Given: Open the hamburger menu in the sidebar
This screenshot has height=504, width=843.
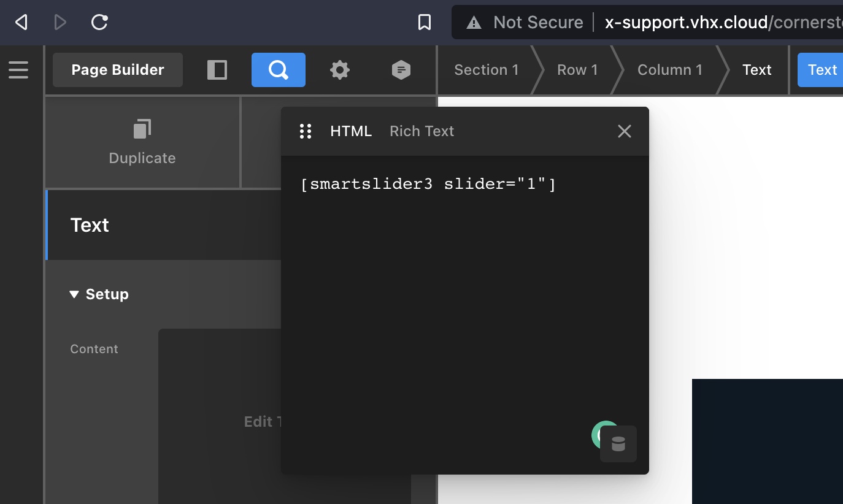Looking at the screenshot, I should (x=18, y=70).
